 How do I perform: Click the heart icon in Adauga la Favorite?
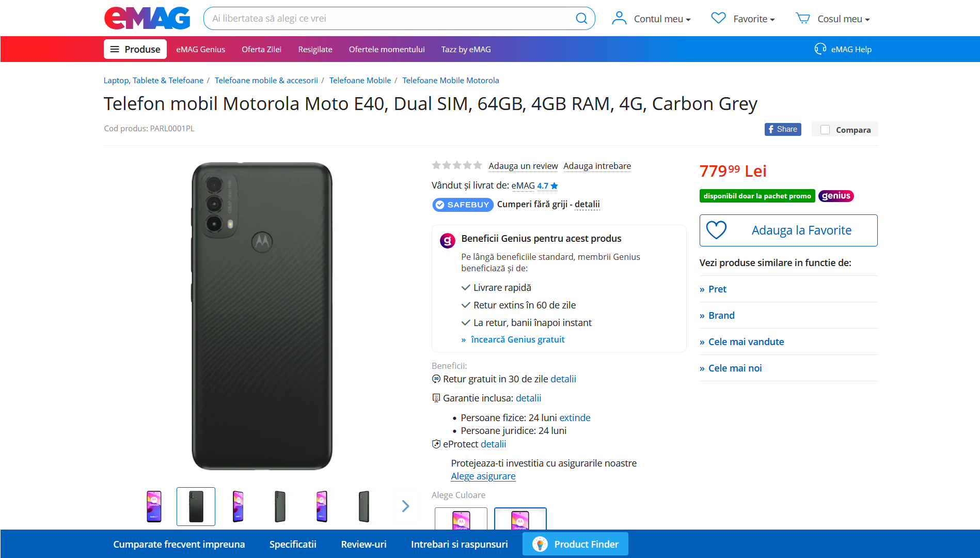point(716,230)
